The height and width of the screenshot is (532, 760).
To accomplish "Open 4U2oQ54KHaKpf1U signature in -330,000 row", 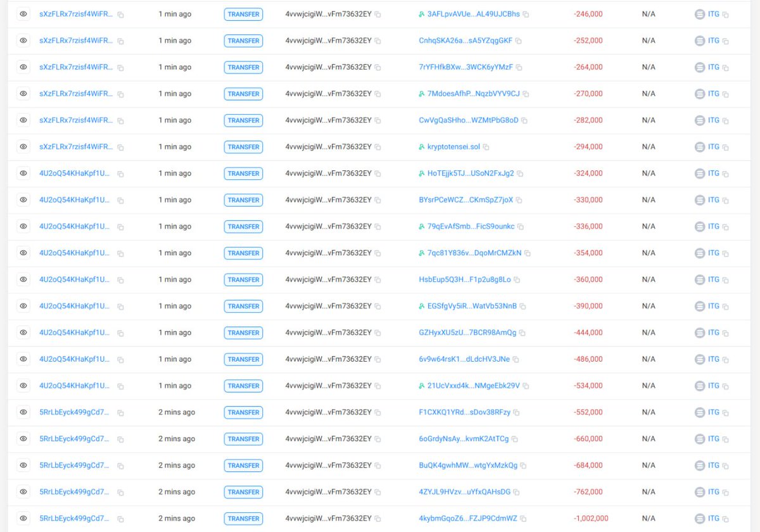I will click(x=74, y=200).
